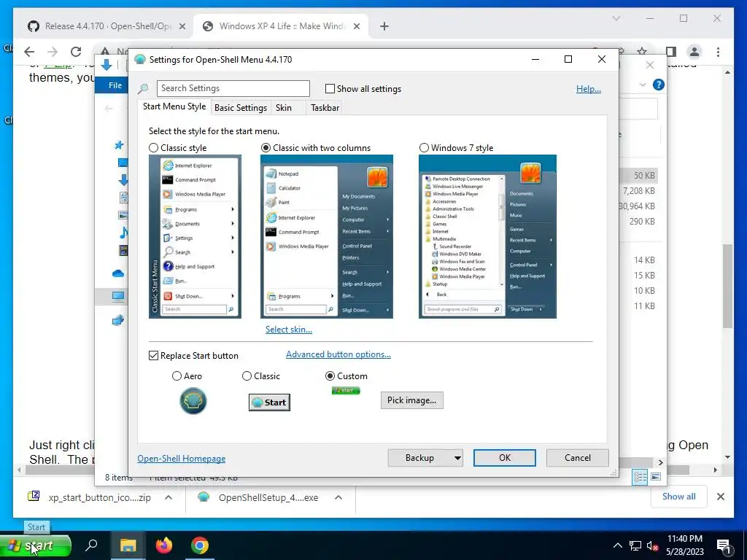This screenshot has height=560, width=747.
Task: Enable the Show all settings checkbox
Action: click(330, 89)
